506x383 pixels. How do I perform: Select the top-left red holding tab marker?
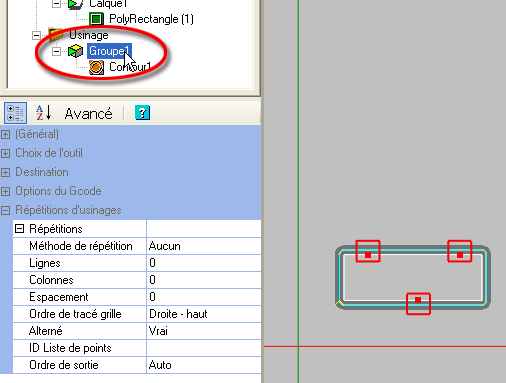pyautogui.click(x=368, y=251)
